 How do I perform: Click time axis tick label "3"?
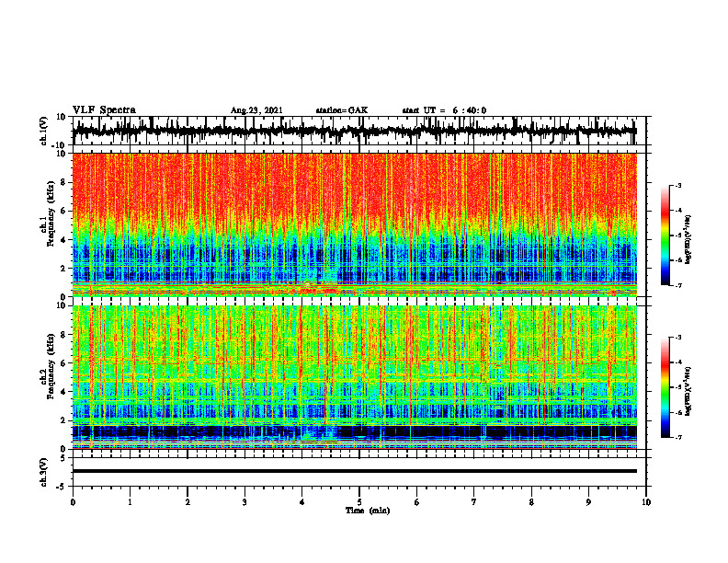click(245, 502)
